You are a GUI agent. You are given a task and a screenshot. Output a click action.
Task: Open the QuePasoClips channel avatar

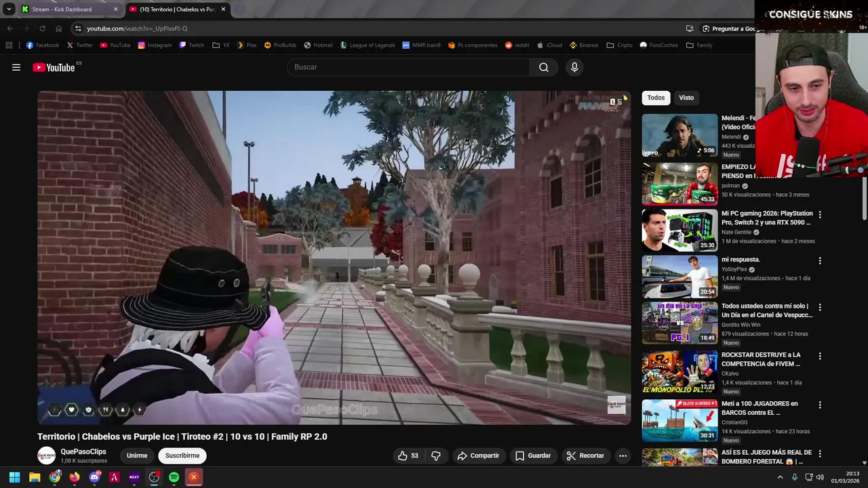point(46,455)
